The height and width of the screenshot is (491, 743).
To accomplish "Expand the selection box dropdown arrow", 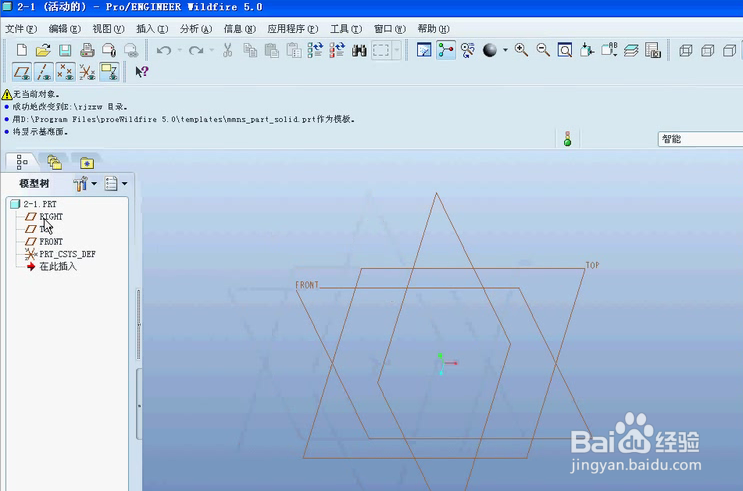I will [397, 50].
